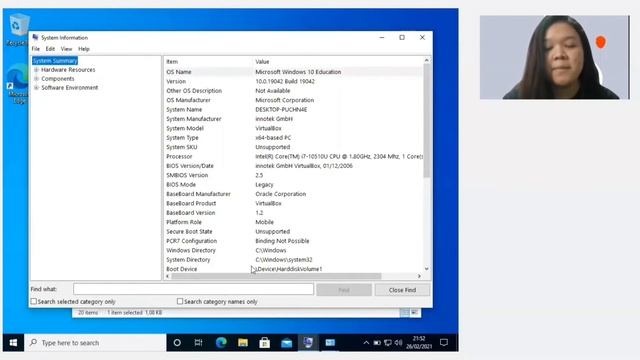The width and height of the screenshot is (640, 360).
Task: Click the Recycle Bin desktop icon
Action: point(18,30)
